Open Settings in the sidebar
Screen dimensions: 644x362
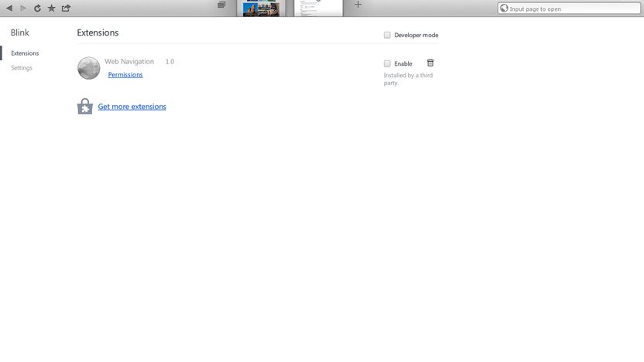(22, 68)
